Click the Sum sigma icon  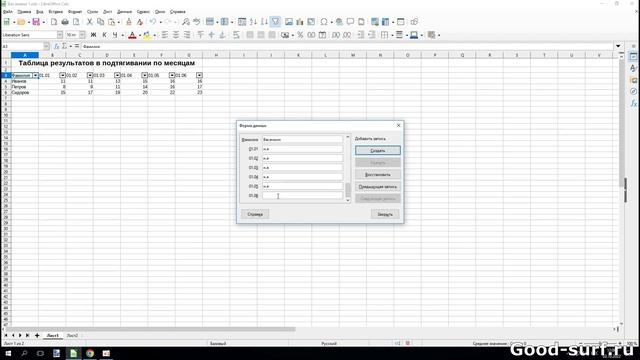coord(64,47)
